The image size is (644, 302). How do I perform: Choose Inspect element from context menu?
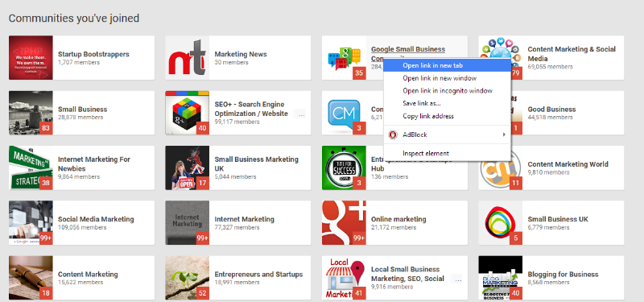click(x=448, y=154)
